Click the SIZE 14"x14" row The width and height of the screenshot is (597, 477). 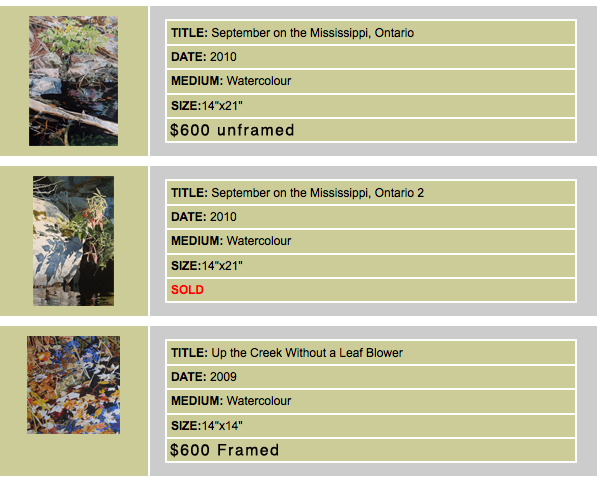[371, 426]
